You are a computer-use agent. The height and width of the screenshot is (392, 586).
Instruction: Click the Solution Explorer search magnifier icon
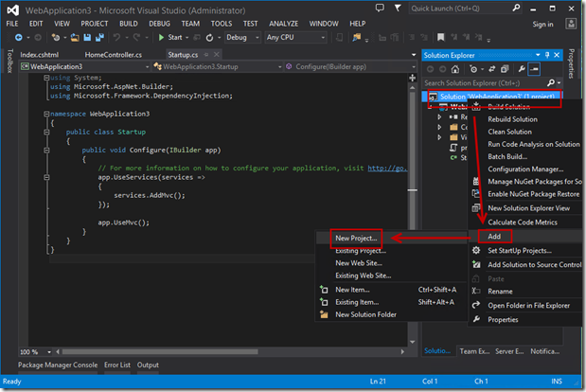click(x=551, y=83)
